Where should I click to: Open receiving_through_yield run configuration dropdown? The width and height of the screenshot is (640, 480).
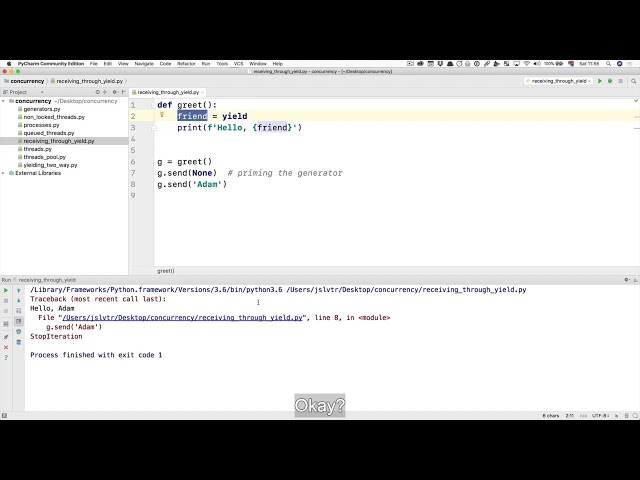(x=558, y=81)
